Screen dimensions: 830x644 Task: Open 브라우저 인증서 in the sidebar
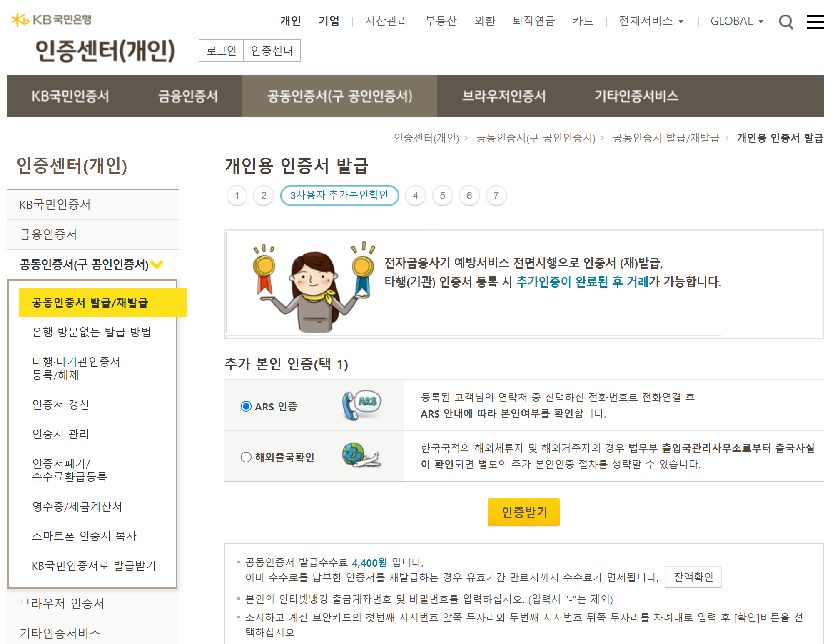(x=93, y=604)
